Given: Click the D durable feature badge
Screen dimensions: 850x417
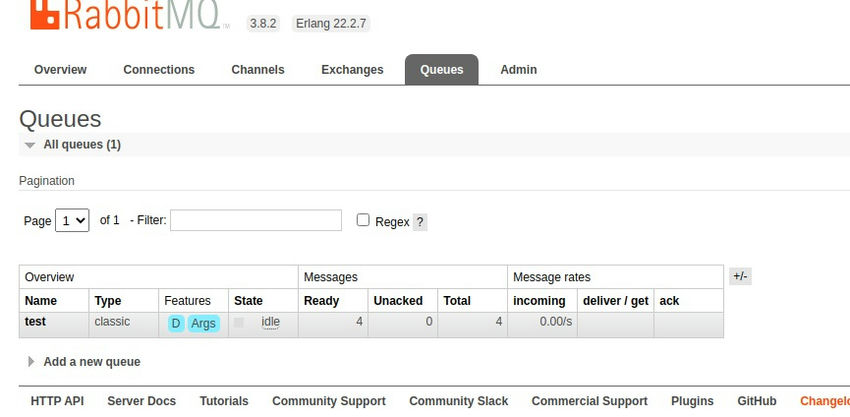Looking at the screenshot, I should [176, 323].
